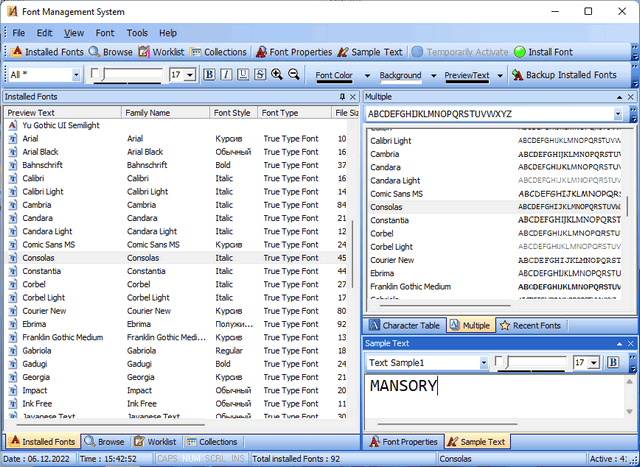Click the main toolbar font size slider
Screen dimensions: 640x467
point(128,75)
